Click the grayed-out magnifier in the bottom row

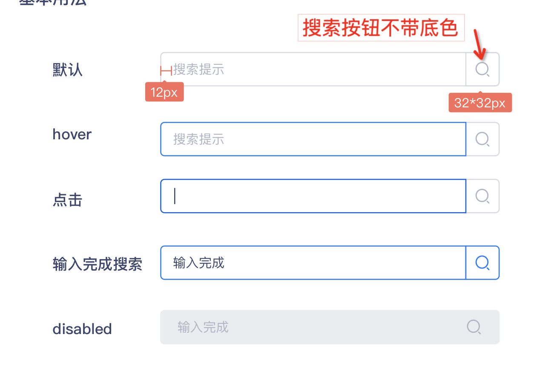[x=474, y=327]
